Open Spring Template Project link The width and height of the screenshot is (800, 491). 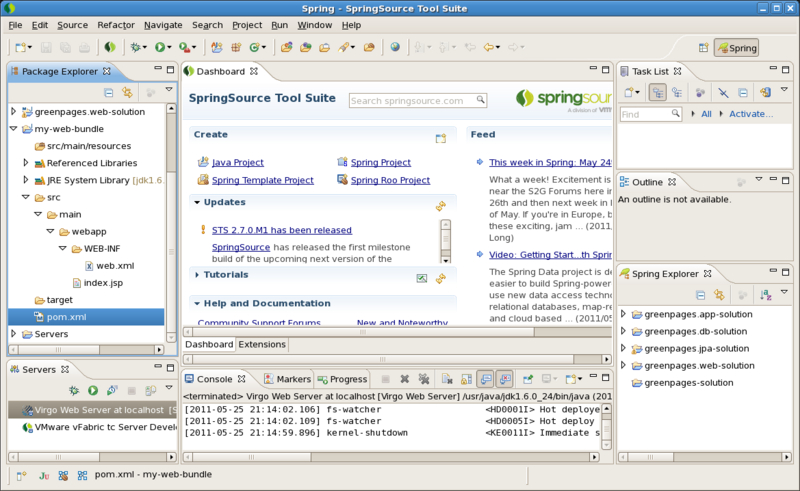point(263,180)
